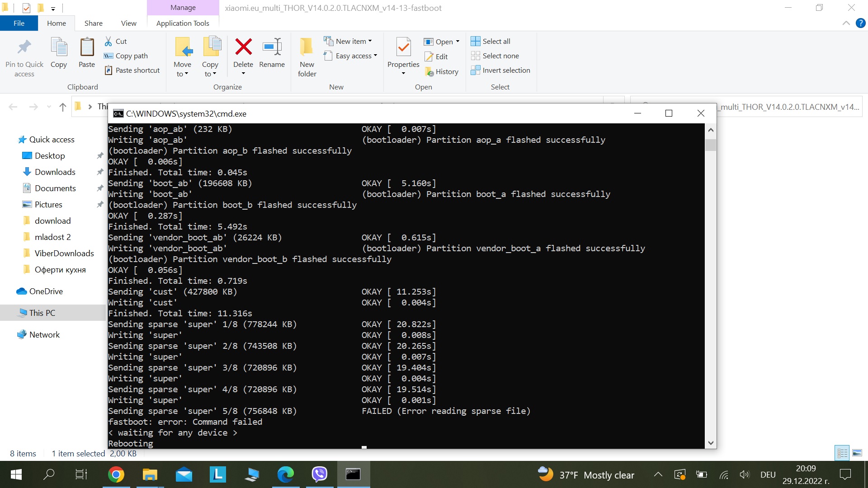
Task: Create a New folder from ribbon
Action: [307, 57]
